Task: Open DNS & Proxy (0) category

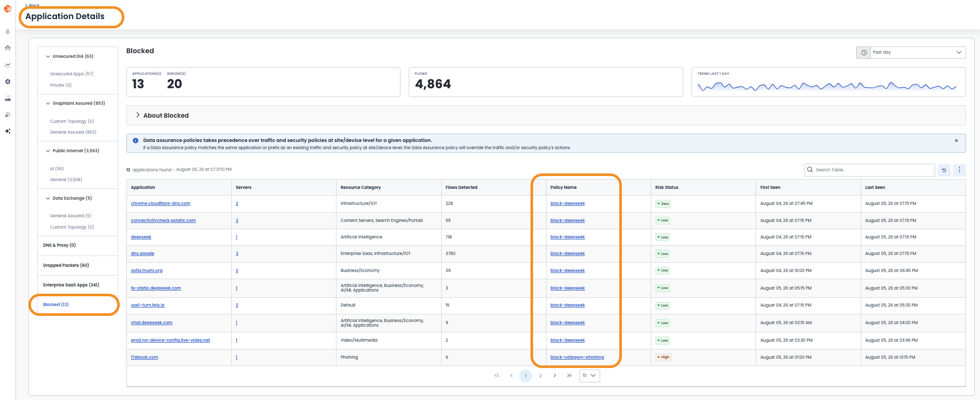Action: [x=59, y=245]
